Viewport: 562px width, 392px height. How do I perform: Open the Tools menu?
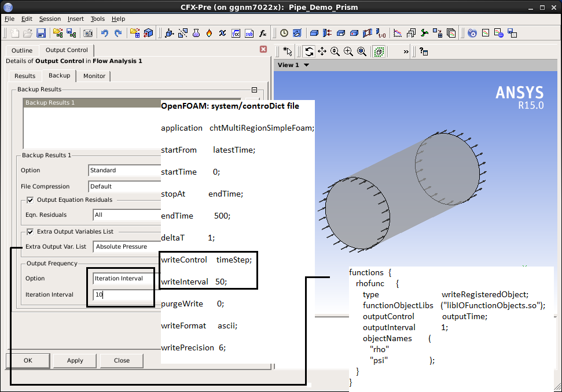click(97, 19)
